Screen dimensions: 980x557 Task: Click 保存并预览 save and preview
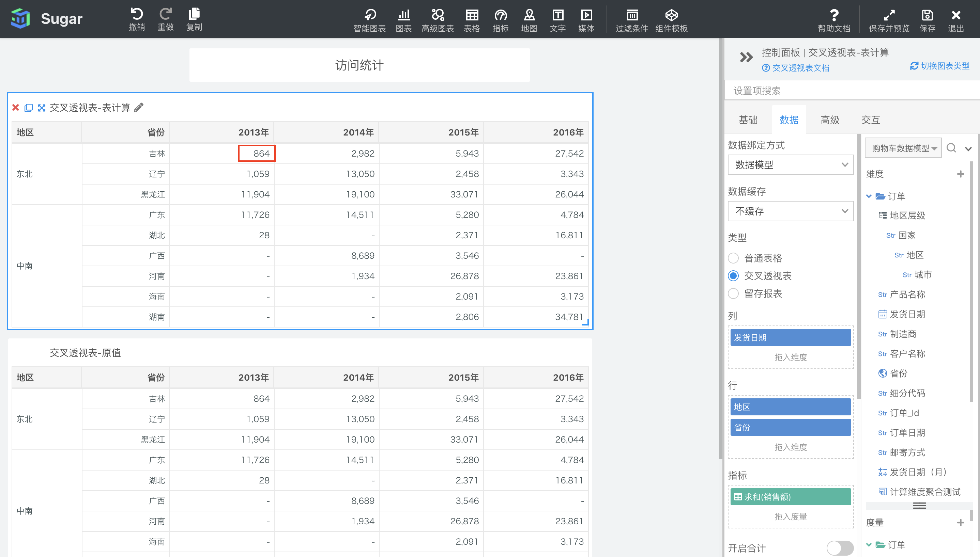click(889, 20)
